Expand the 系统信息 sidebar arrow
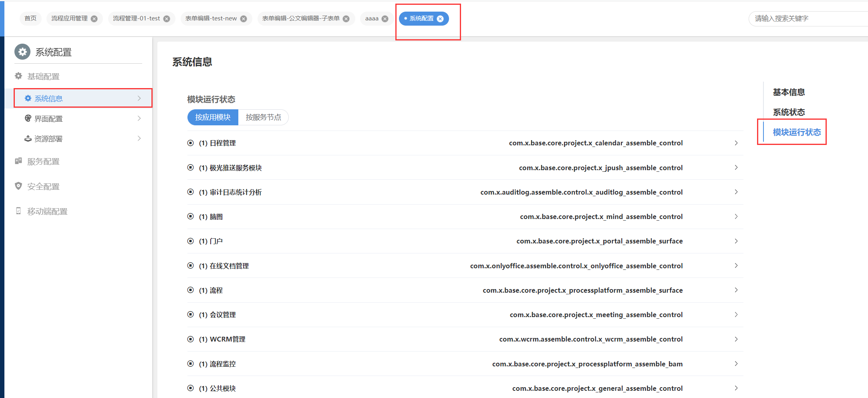 [139, 98]
